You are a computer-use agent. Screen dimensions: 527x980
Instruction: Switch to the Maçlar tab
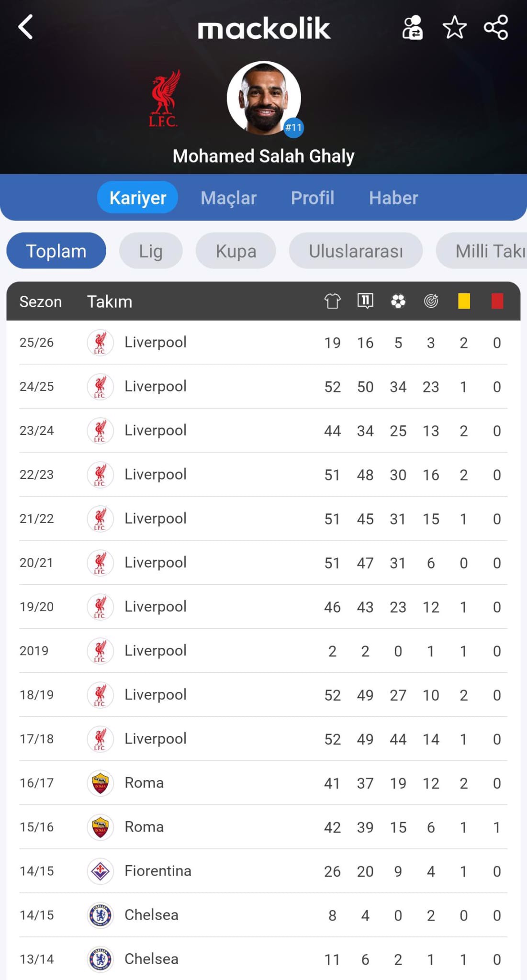coord(228,198)
